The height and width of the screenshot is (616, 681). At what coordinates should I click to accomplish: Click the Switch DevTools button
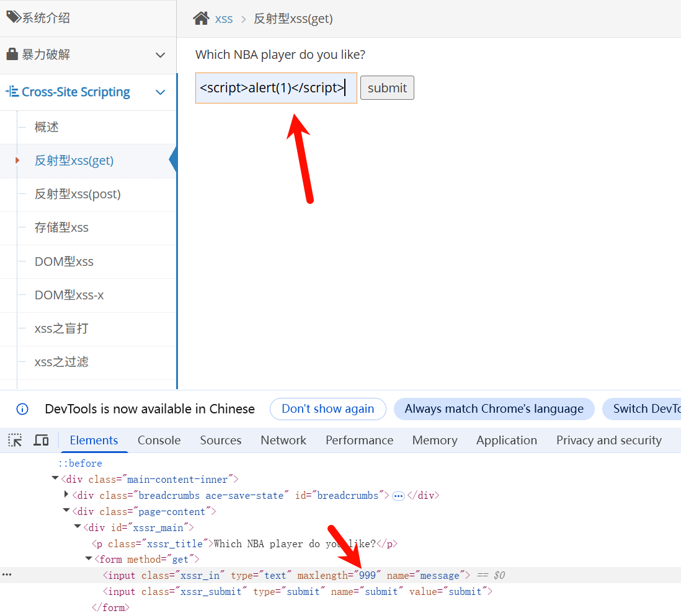[x=641, y=409]
